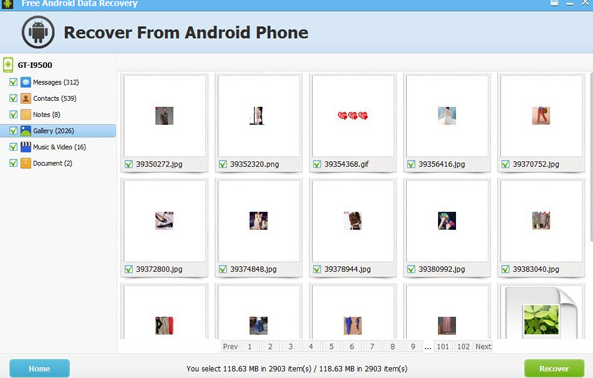Click the Notes category icon
Screen dimensions: 593x378
click(x=26, y=115)
